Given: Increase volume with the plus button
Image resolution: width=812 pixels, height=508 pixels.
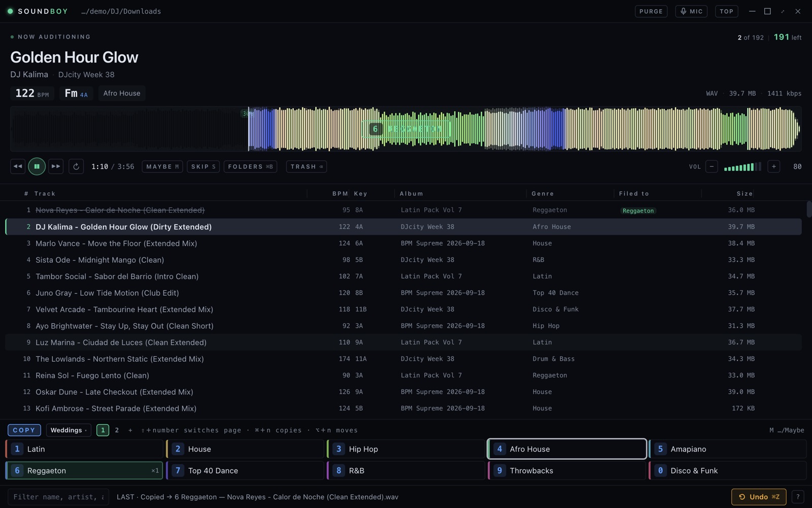Looking at the screenshot, I should click(773, 167).
